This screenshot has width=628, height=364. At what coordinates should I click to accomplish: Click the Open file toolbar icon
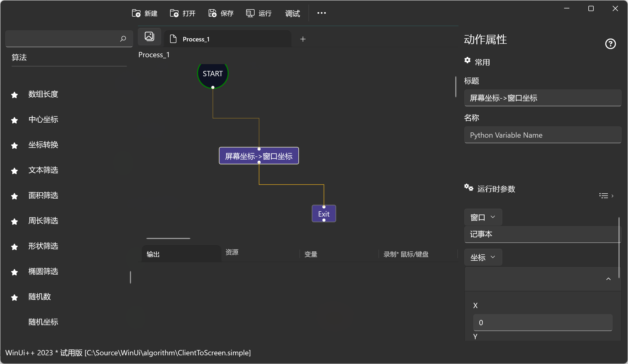174,13
